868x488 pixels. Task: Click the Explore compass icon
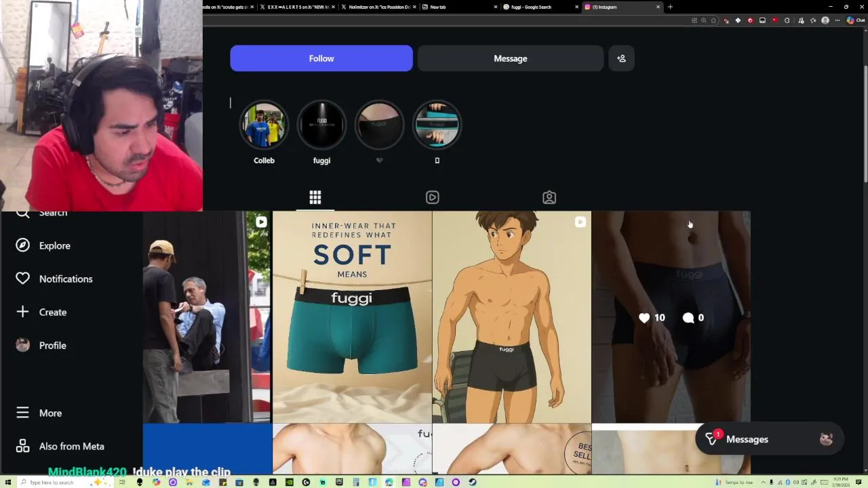(x=23, y=245)
